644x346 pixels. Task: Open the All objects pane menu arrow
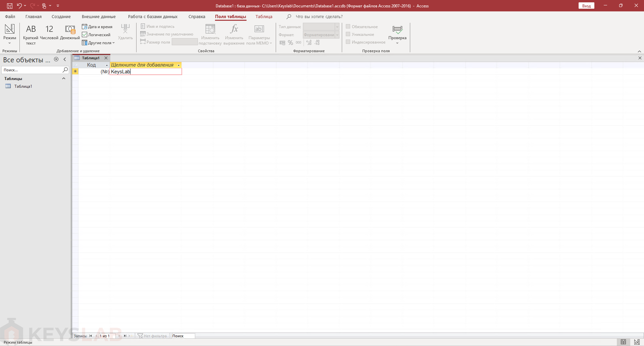(x=56, y=59)
